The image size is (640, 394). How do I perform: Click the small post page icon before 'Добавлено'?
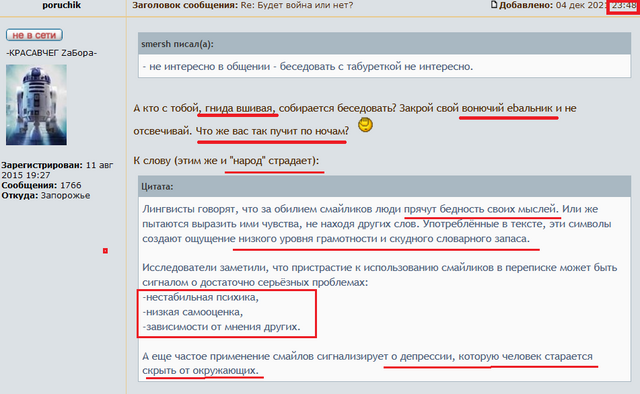[494, 5]
